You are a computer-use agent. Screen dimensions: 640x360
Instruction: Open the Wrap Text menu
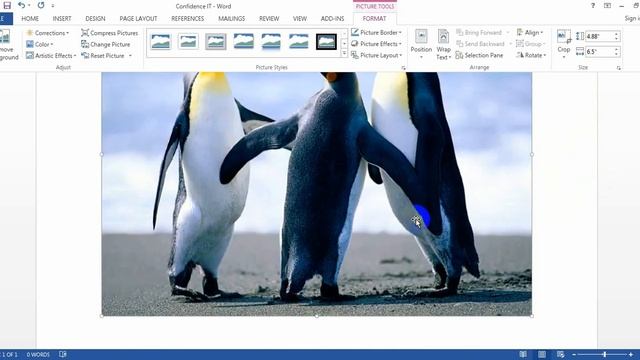pyautogui.click(x=443, y=44)
